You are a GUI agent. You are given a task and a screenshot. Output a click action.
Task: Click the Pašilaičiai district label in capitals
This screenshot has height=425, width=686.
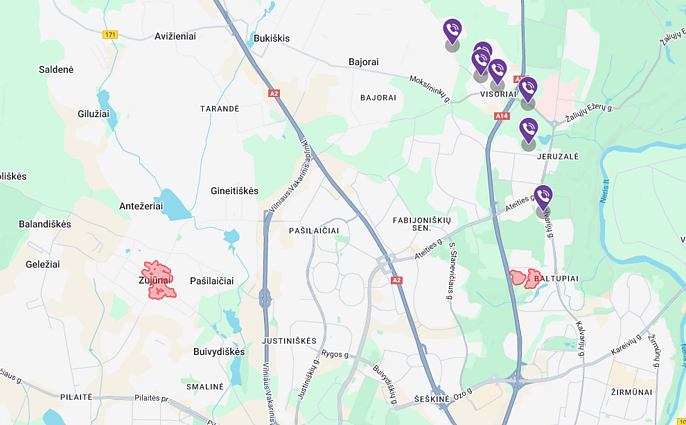click(314, 231)
